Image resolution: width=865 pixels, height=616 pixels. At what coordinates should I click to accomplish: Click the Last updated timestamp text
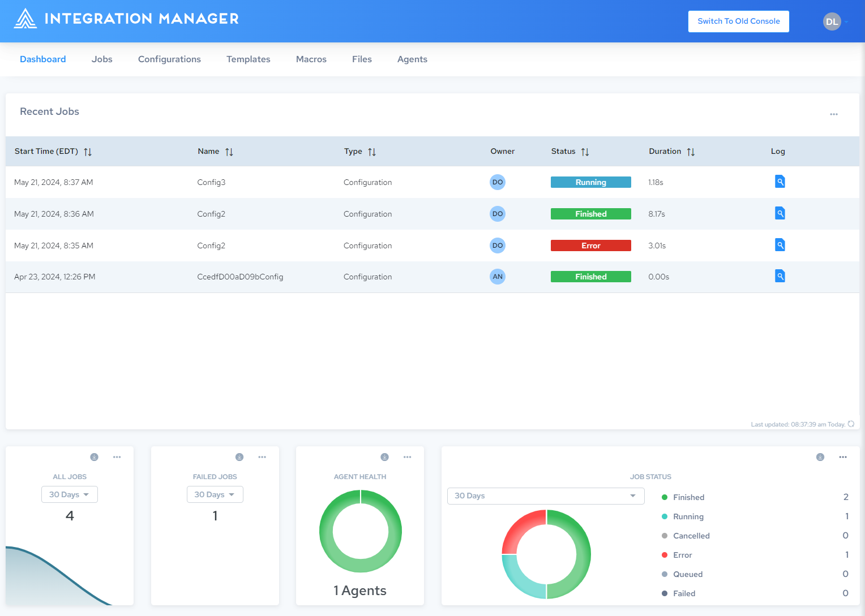click(x=798, y=424)
